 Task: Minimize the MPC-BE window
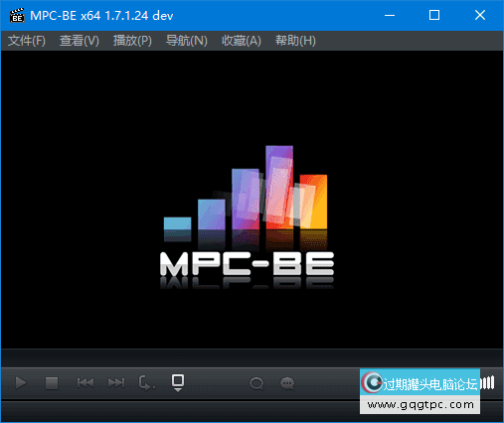[390, 15]
